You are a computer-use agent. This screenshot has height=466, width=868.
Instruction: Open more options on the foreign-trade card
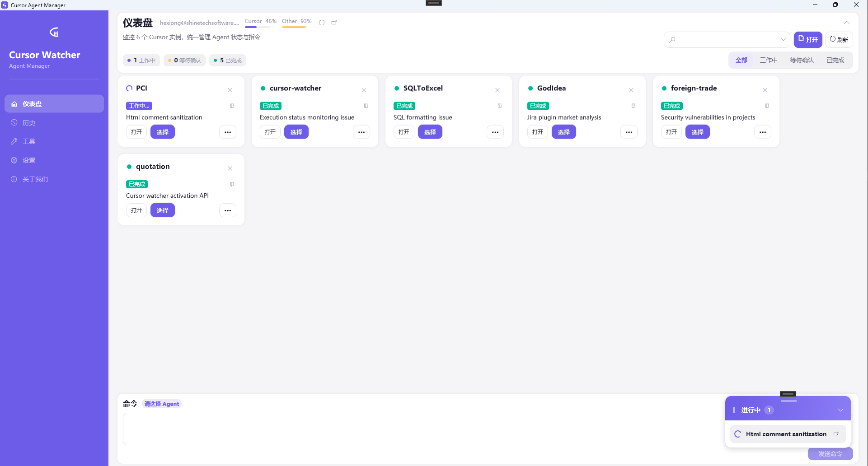pyautogui.click(x=763, y=132)
